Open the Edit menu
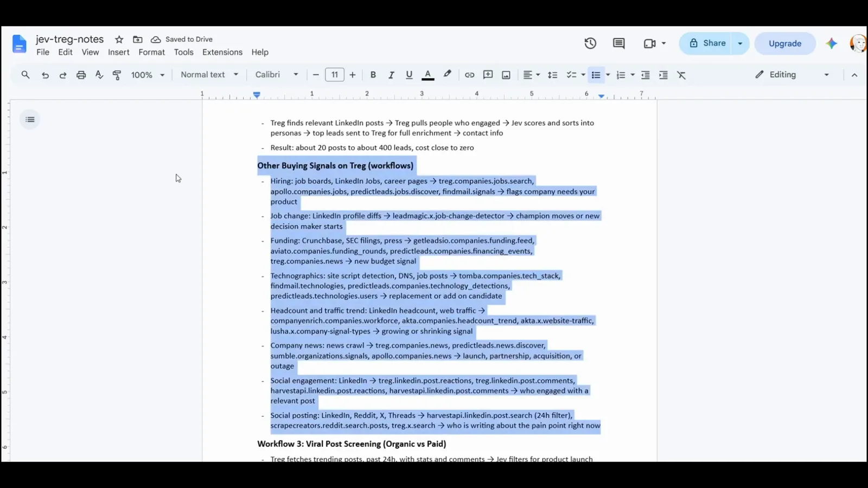 (65, 53)
